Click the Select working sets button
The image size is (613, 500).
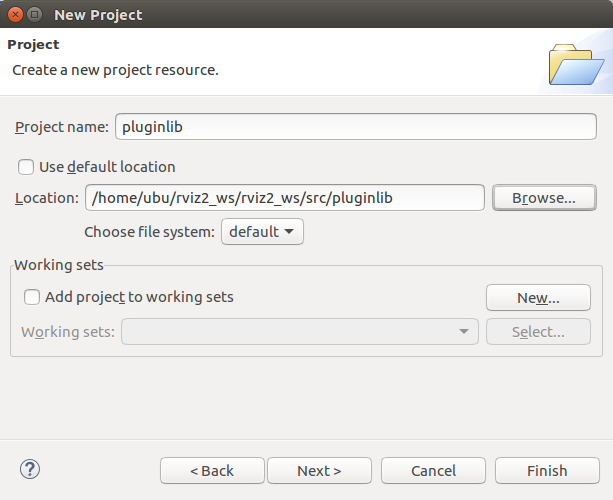538,332
